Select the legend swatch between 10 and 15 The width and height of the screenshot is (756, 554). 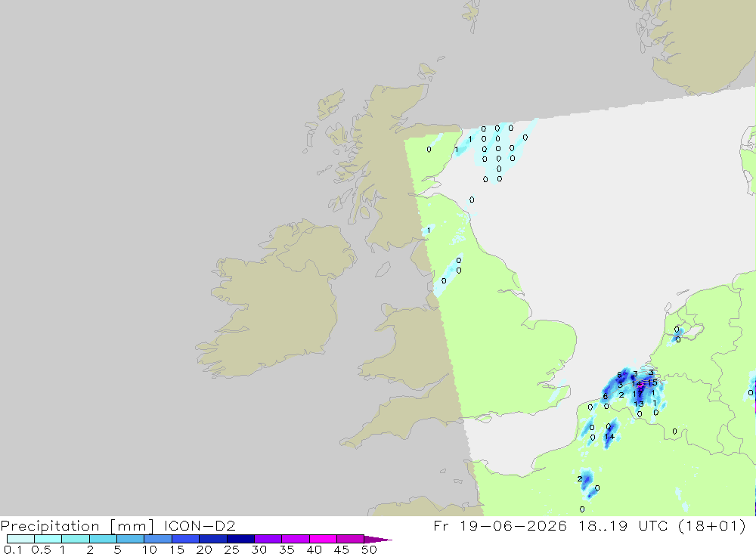158,539
